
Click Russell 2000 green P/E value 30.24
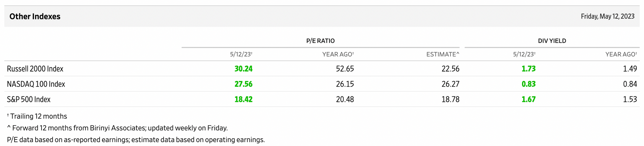pos(243,69)
